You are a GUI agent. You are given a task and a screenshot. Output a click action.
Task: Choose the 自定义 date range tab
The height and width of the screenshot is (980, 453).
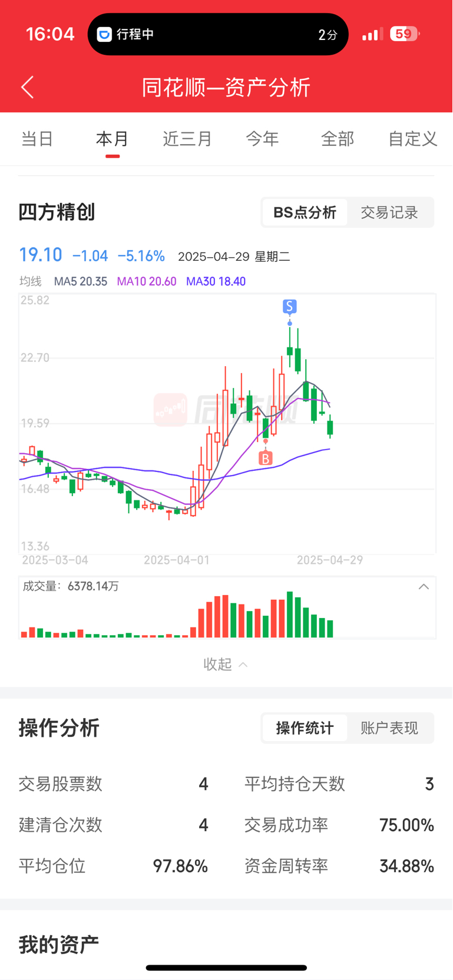pyautogui.click(x=412, y=139)
